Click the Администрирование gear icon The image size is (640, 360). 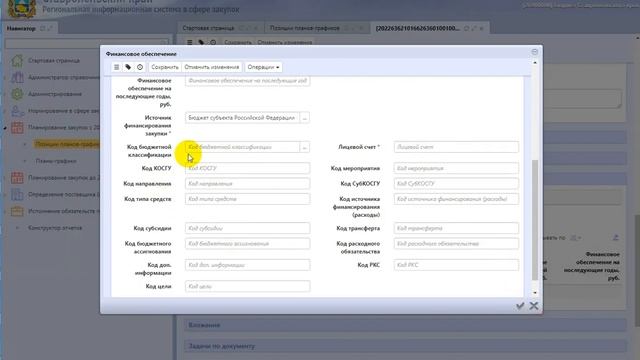(17, 94)
